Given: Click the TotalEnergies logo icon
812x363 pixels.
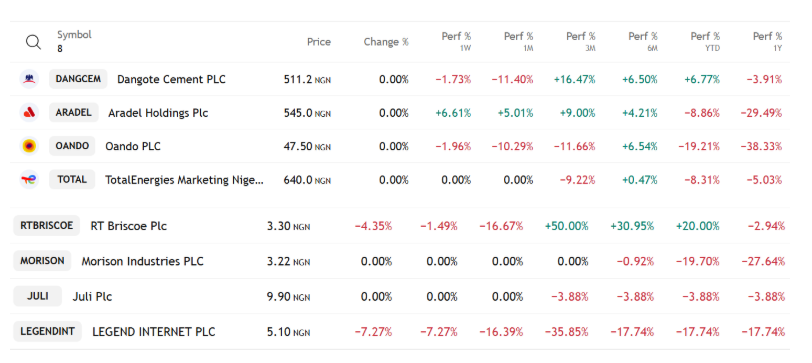Looking at the screenshot, I should click(29, 180).
